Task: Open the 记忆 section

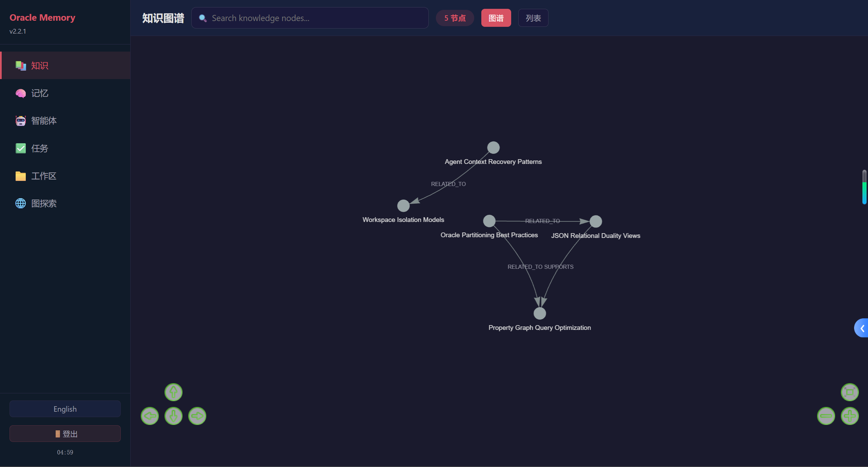Action: pyautogui.click(x=65, y=93)
